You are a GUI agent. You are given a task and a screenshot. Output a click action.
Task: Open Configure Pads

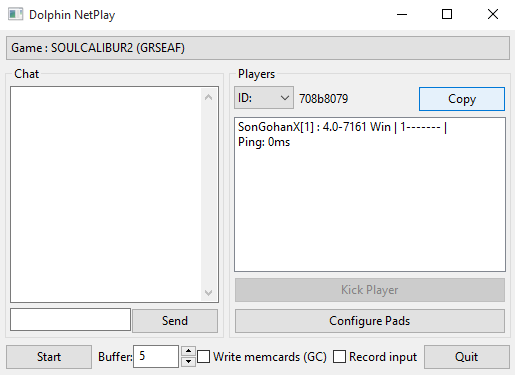pyautogui.click(x=370, y=321)
